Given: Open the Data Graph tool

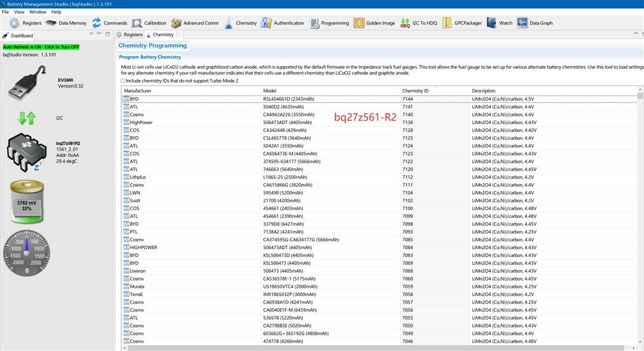Looking at the screenshot, I should (x=535, y=23).
